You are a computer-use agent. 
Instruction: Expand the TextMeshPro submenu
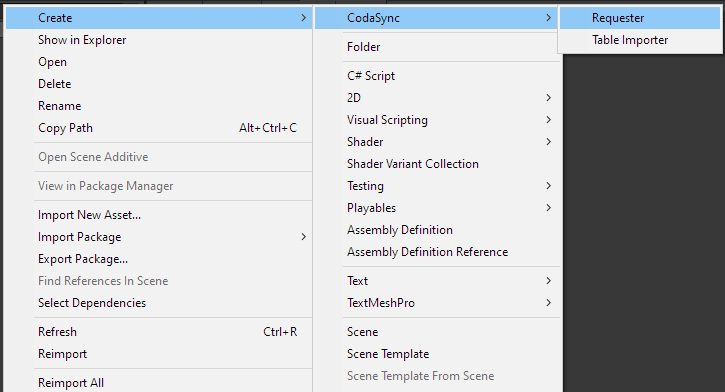436,303
